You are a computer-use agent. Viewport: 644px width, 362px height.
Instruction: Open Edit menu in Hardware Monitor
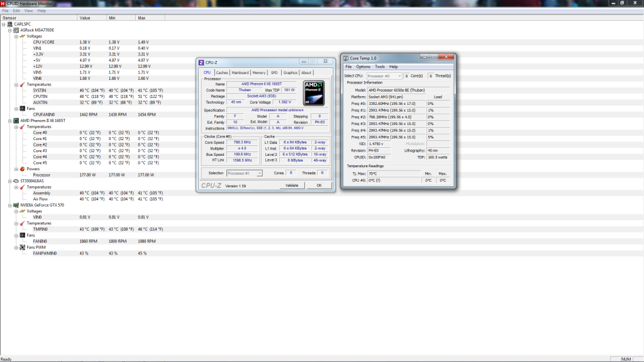tap(16, 11)
